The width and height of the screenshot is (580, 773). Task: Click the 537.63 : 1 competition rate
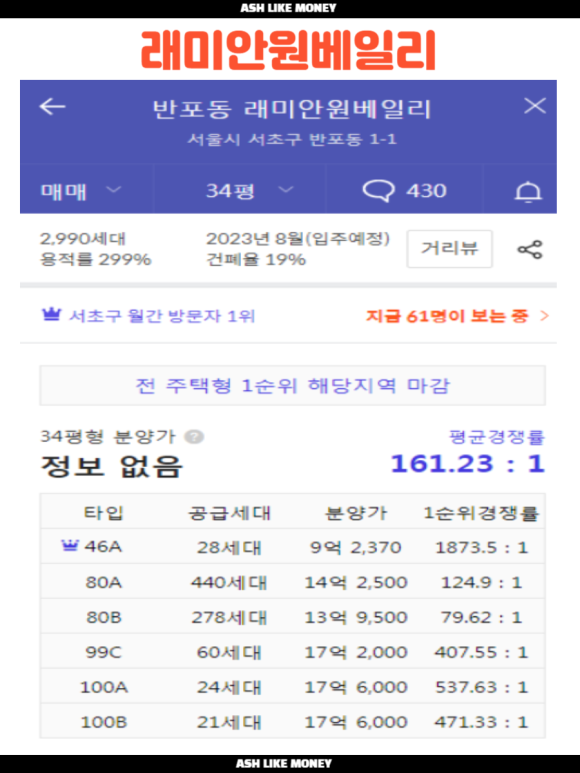pos(481,687)
